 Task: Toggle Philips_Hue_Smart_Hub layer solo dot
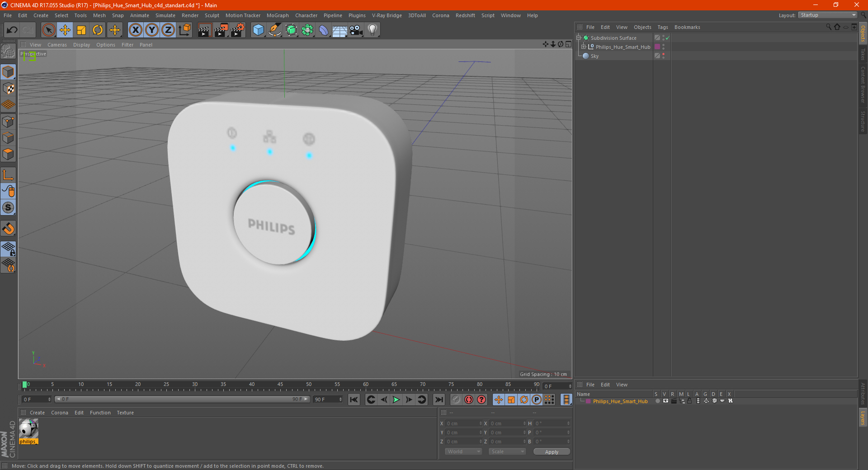(x=657, y=401)
